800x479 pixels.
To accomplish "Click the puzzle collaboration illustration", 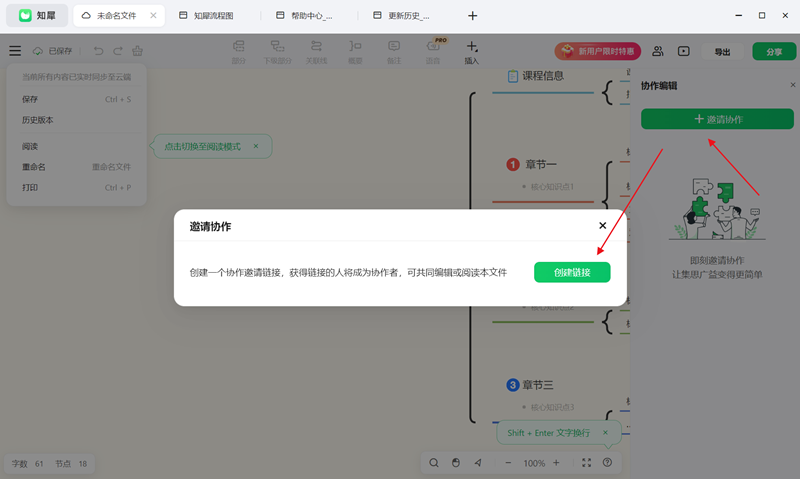I will tap(717, 209).
